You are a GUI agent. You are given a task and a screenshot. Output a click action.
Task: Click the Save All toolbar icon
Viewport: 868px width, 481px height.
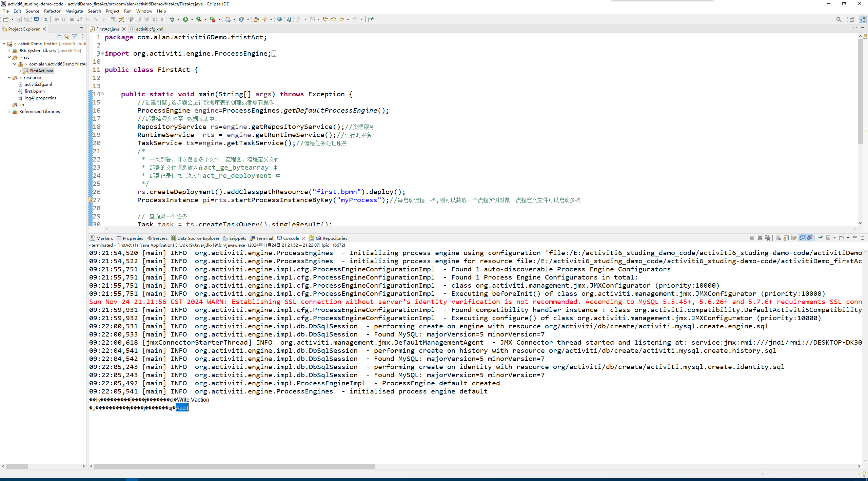tap(27, 19)
